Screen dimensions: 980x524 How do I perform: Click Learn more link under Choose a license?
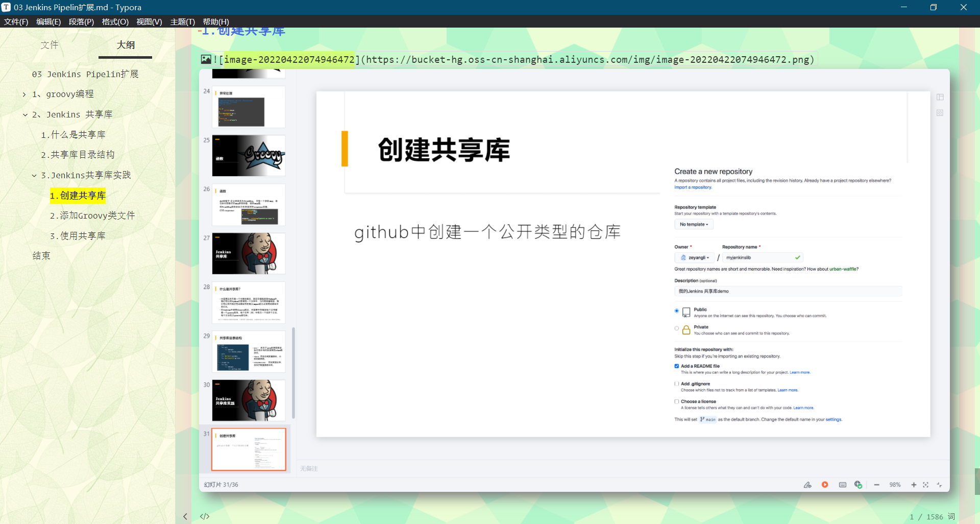pyautogui.click(x=803, y=408)
